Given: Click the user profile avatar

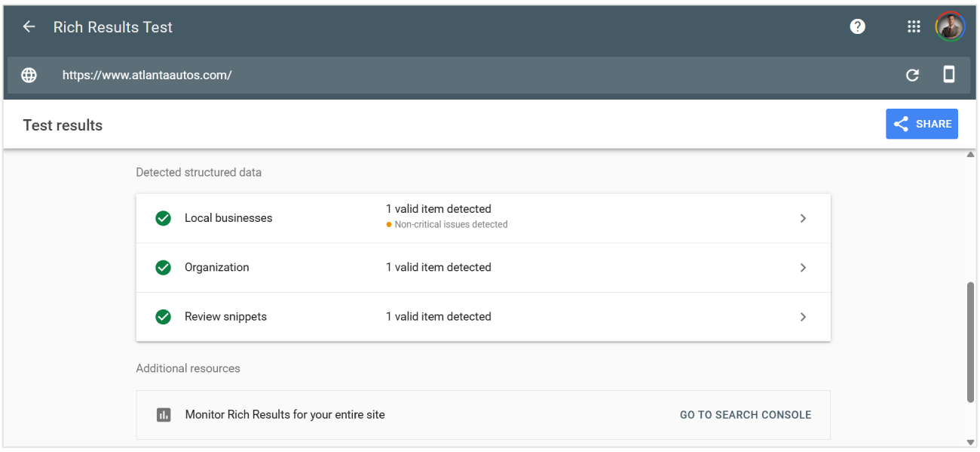Looking at the screenshot, I should (950, 27).
